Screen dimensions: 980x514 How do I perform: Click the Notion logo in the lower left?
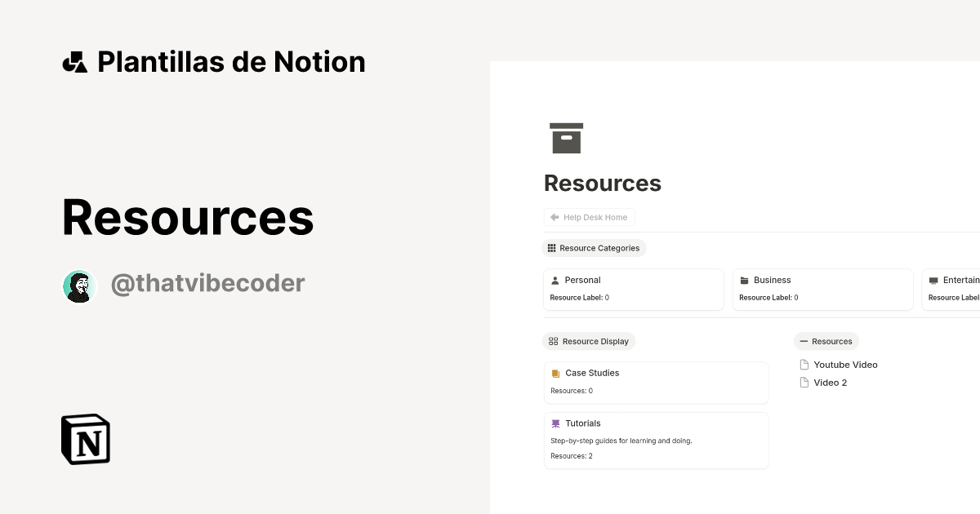pyautogui.click(x=84, y=439)
